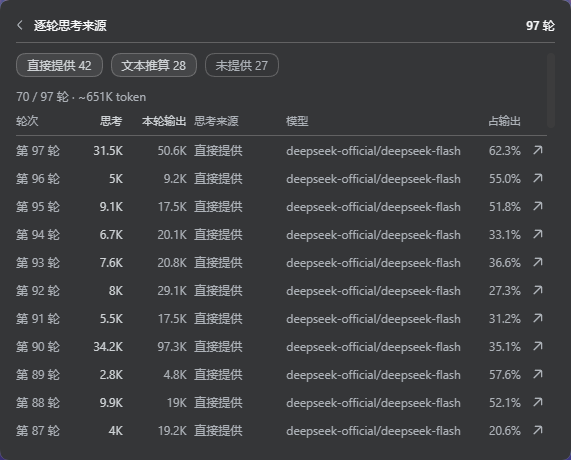Click the 55.0% output share
This screenshot has height=460, width=571.
click(x=504, y=178)
